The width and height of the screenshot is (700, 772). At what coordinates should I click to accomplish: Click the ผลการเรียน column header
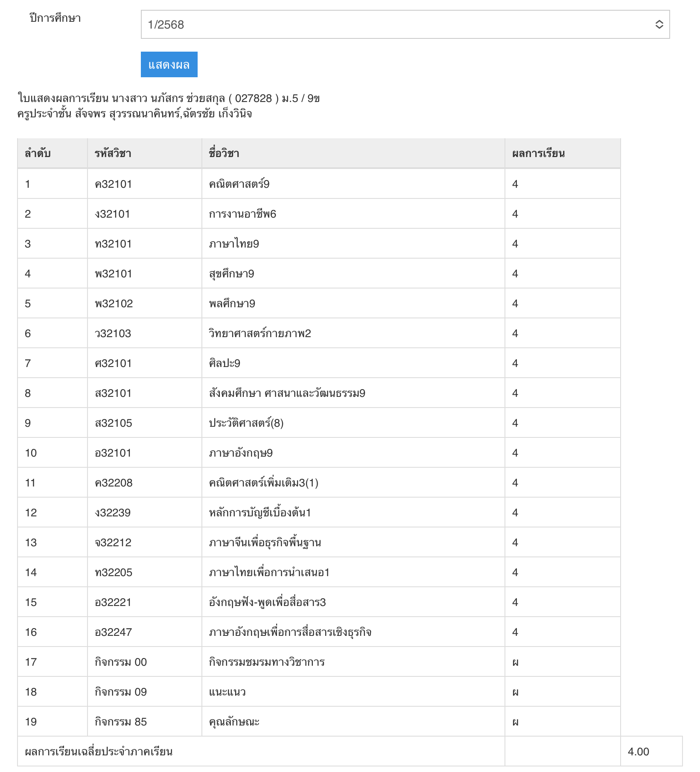(538, 153)
